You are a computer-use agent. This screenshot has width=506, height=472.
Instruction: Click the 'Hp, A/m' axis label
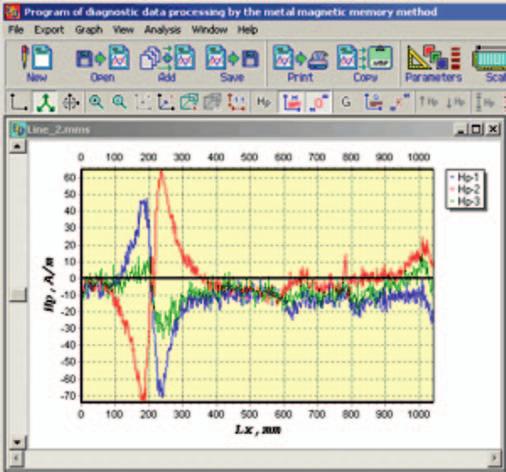tap(50, 283)
